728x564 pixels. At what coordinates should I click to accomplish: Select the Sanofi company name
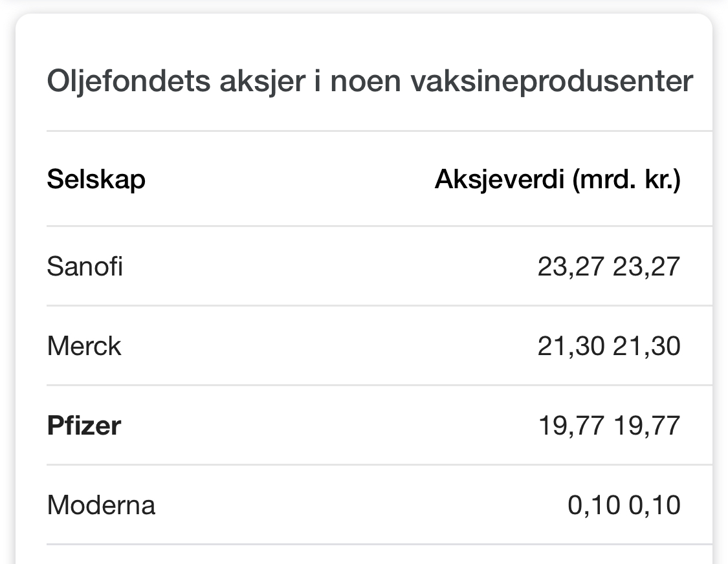(85, 266)
